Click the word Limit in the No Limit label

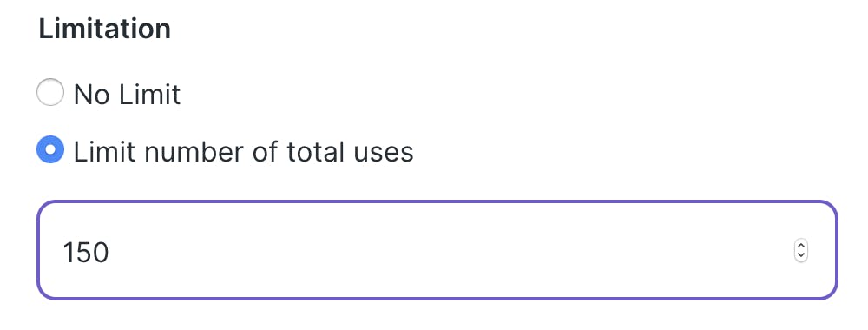pyautogui.click(x=148, y=94)
